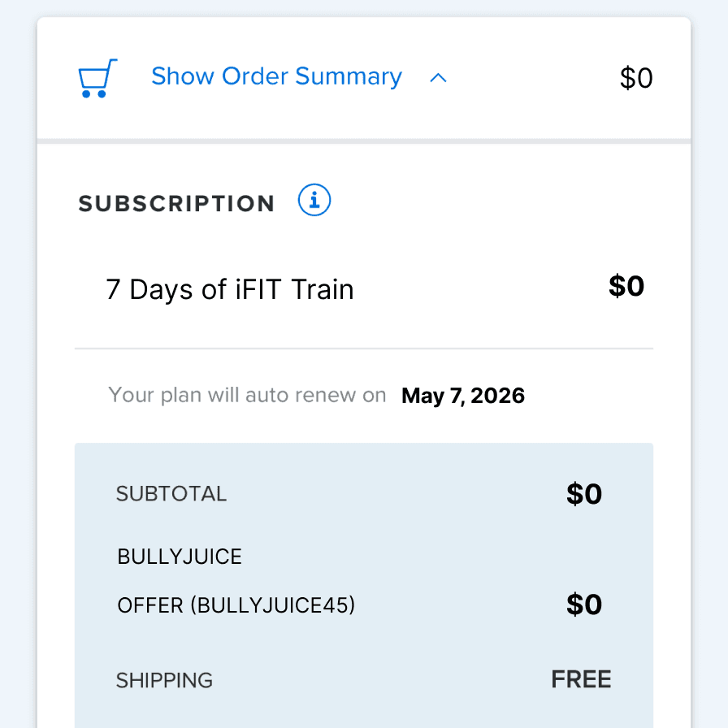Viewport: 728px width, 728px height.
Task: Select the BULLYJUICE45 offer line
Action: click(x=236, y=604)
